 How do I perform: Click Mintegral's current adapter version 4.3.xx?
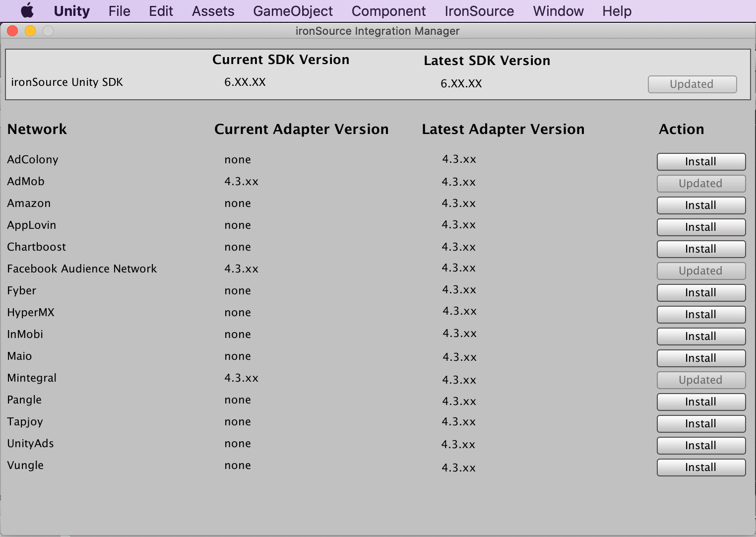[x=242, y=378]
